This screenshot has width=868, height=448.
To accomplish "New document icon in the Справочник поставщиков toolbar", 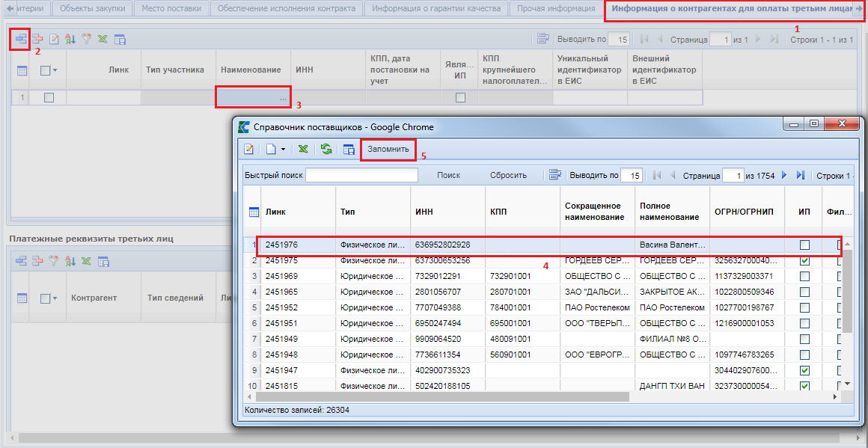I will coord(271,149).
